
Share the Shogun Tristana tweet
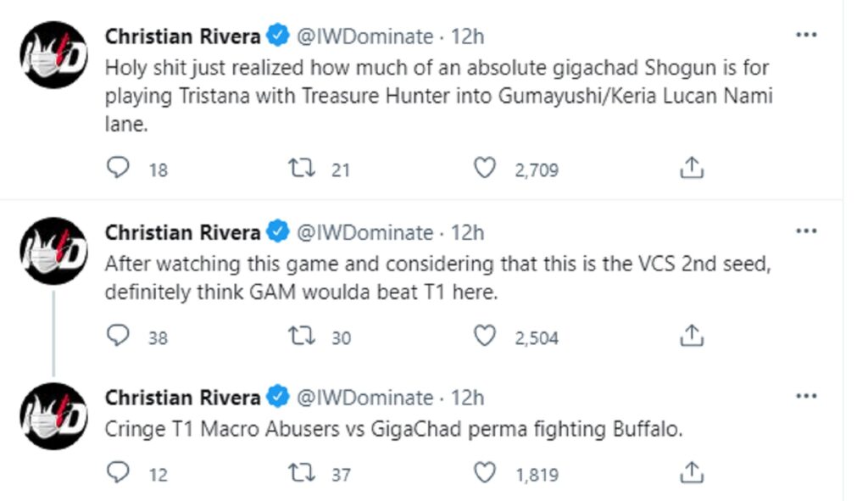point(692,169)
